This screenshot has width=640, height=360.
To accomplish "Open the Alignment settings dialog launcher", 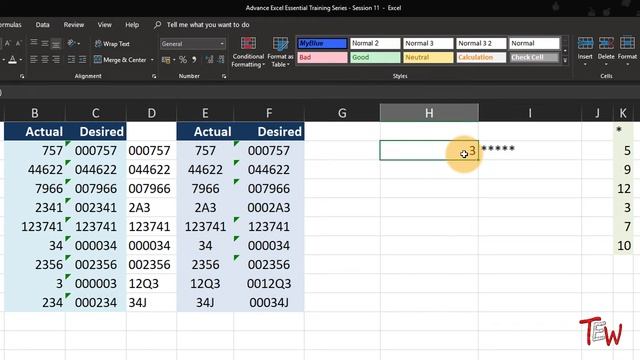I will click(154, 76).
